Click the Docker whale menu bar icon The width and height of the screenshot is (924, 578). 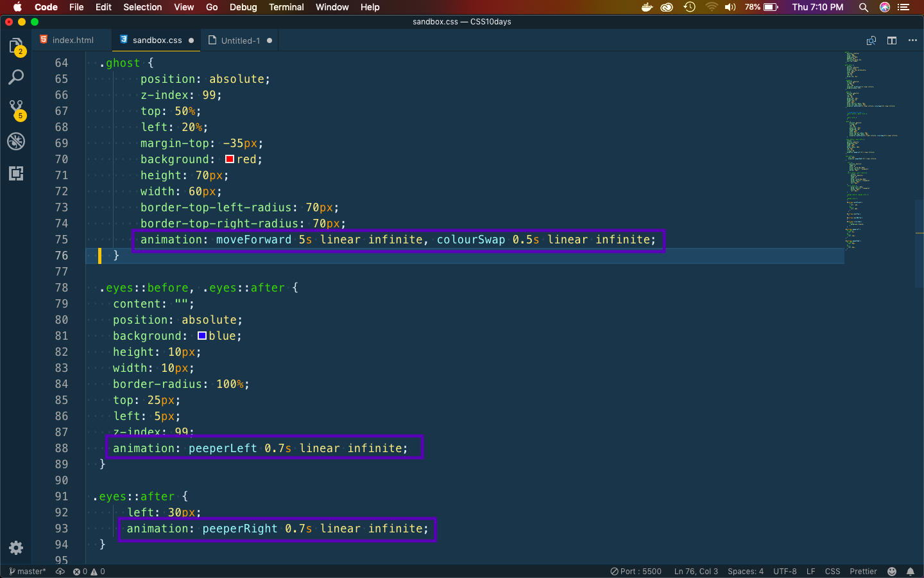pos(647,7)
